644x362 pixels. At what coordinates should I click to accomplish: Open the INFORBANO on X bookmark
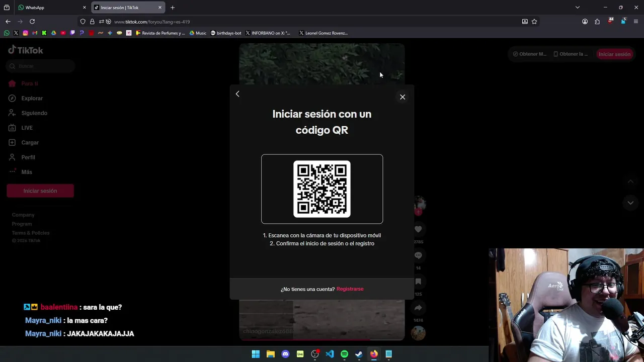tap(268, 33)
